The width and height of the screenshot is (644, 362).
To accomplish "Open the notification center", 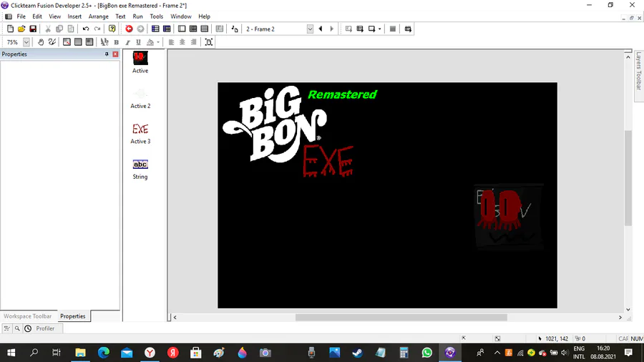I will pos(628,353).
